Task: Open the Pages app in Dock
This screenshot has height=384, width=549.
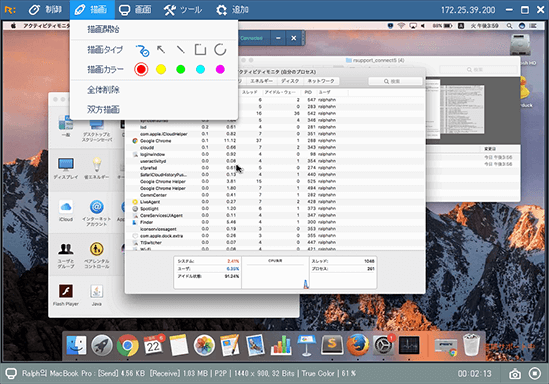Action: [x=230, y=345]
